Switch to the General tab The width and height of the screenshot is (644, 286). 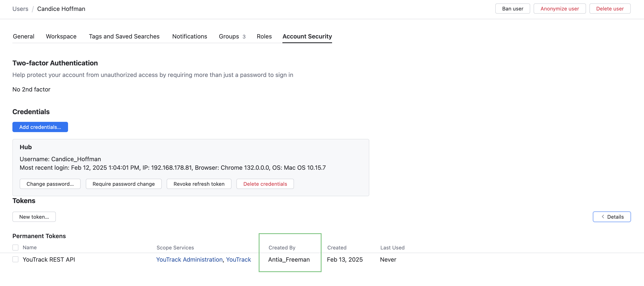(24, 36)
